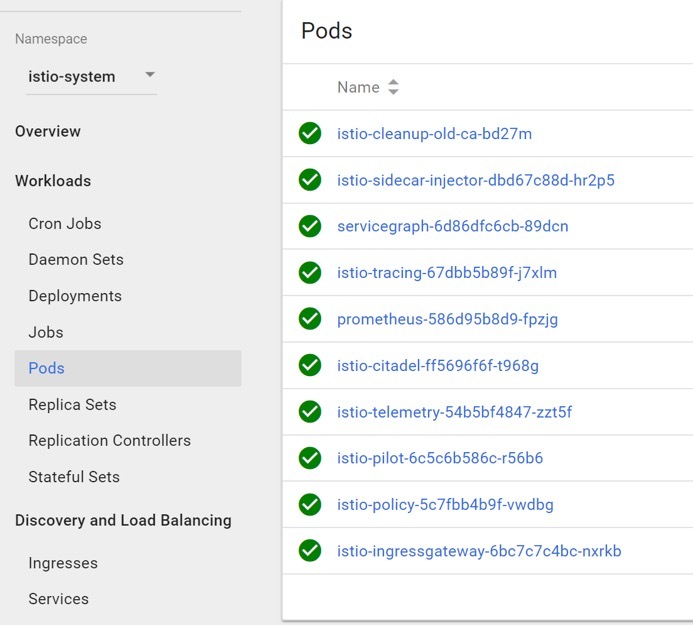The image size is (693, 625).
Task: Open Services under Discovery and Load Balancing
Action: [x=58, y=599]
